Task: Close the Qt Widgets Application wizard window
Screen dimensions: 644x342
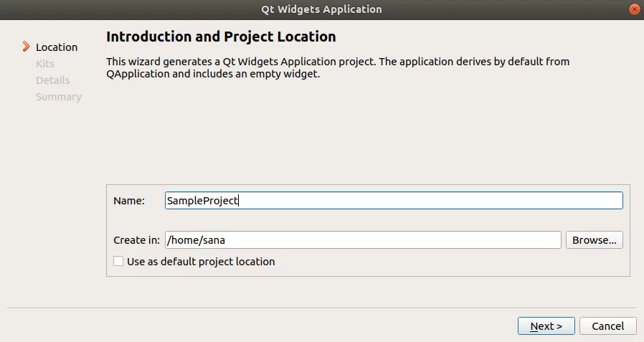Action: 634,9
